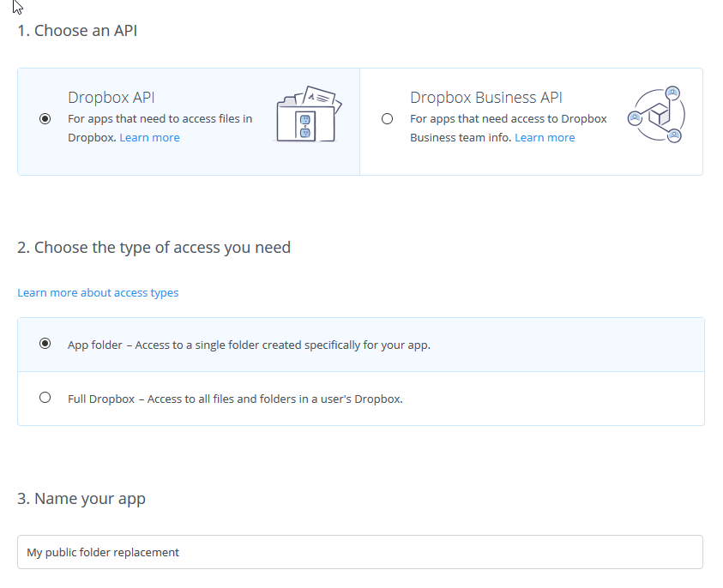Open the Learn more about access types link

[x=98, y=293]
